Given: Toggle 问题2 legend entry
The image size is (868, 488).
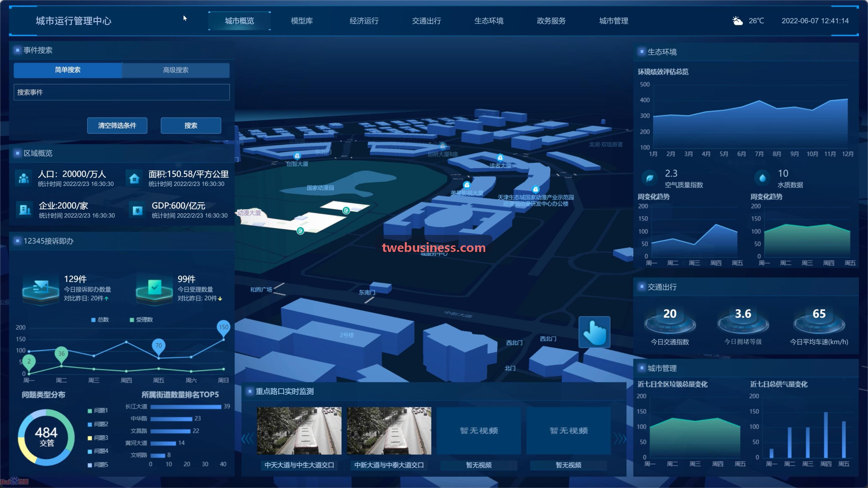Looking at the screenshot, I should coord(98,424).
